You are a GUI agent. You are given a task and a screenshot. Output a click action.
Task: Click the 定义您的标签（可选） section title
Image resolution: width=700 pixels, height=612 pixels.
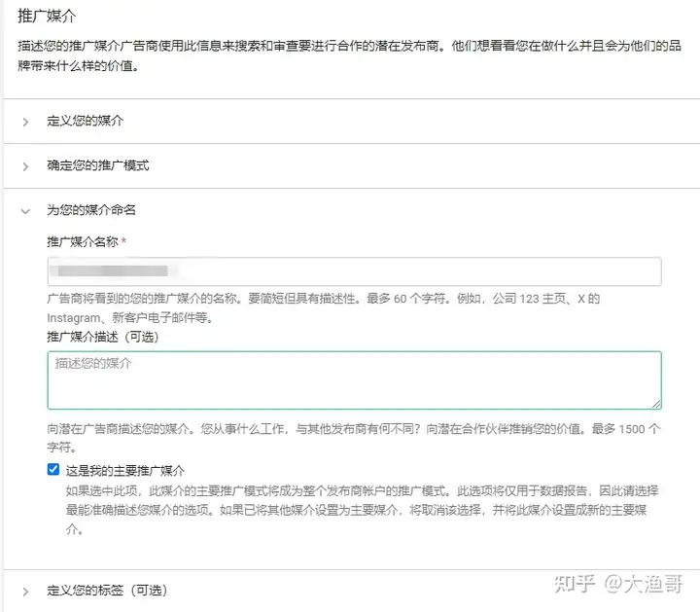pos(107,591)
